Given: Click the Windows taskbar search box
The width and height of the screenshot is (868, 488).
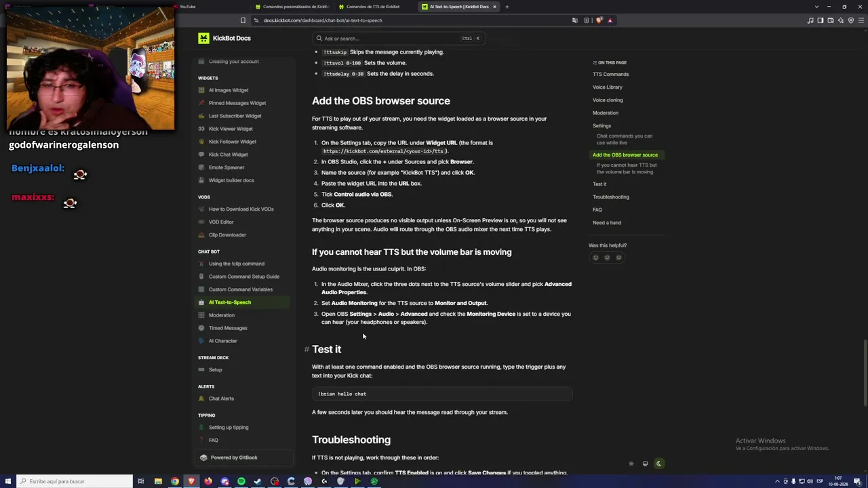Looking at the screenshot, I should pyautogui.click(x=75, y=481).
